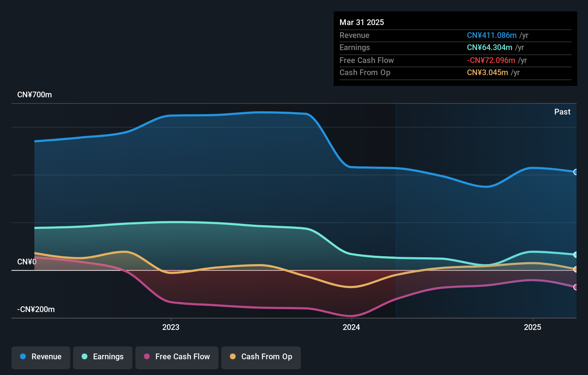
Task: Click the Mar 31 2025 tooltip date
Action: click(362, 23)
